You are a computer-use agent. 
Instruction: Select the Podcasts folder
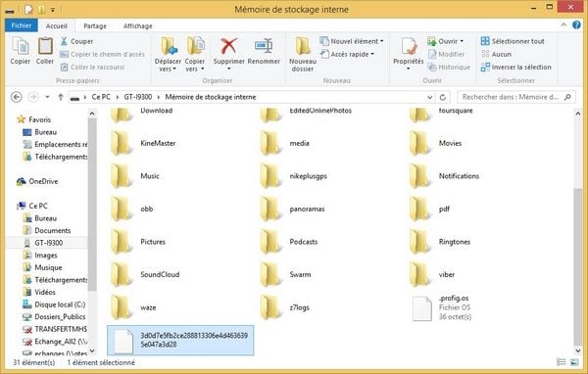click(289, 242)
